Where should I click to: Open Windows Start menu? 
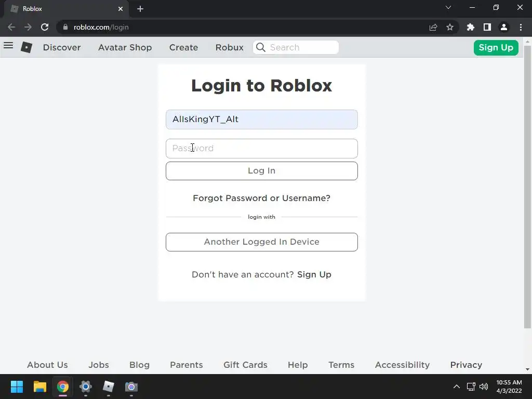click(17, 387)
